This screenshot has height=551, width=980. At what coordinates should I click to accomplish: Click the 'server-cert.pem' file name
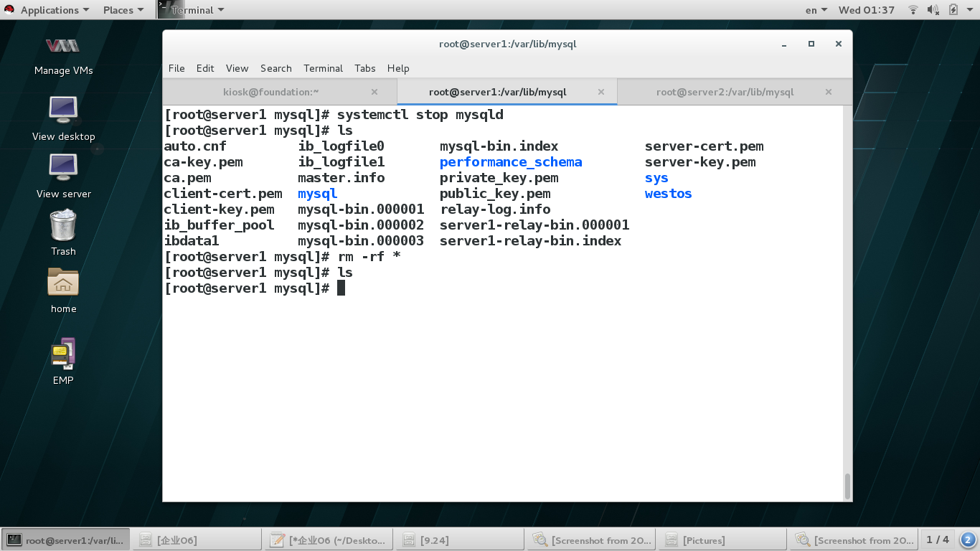coord(704,146)
